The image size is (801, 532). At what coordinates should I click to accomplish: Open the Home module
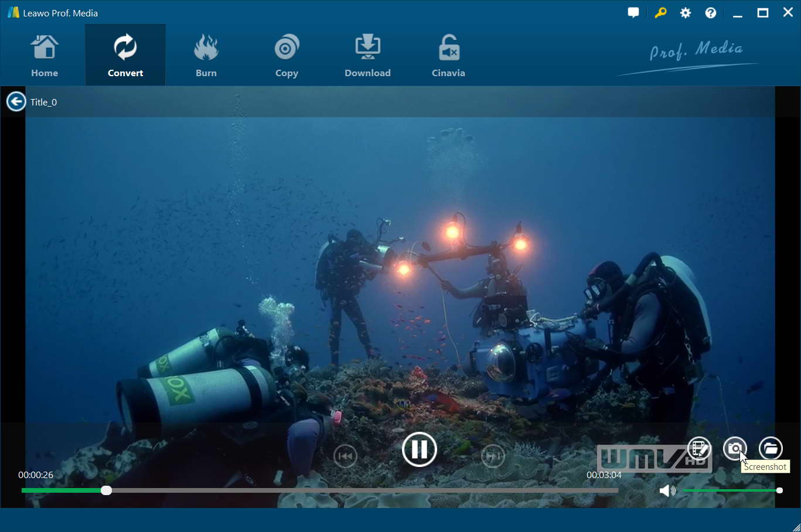45,56
